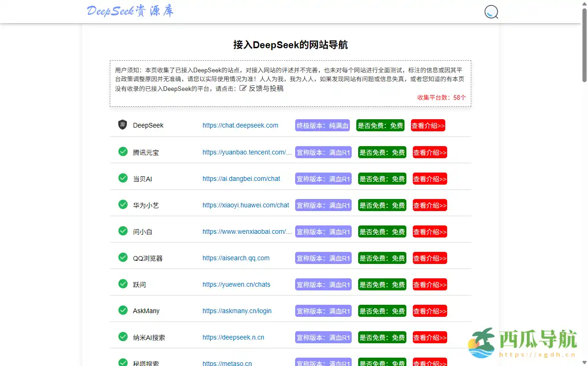This screenshot has height=366, width=588.
Task: Click the DeepSeek shield logo icon
Action: pos(122,125)
